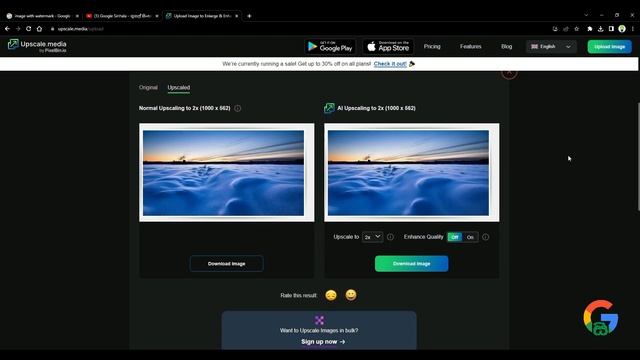The image size is (640, 360).
Task: Click the info icon beside Normal Upscaling title
Action: (238, 108)
